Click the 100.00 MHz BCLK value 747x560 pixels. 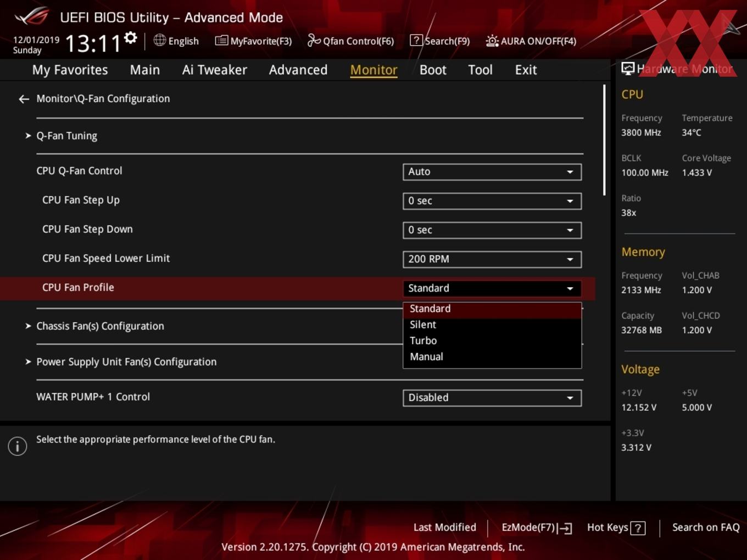coord(645,173)
